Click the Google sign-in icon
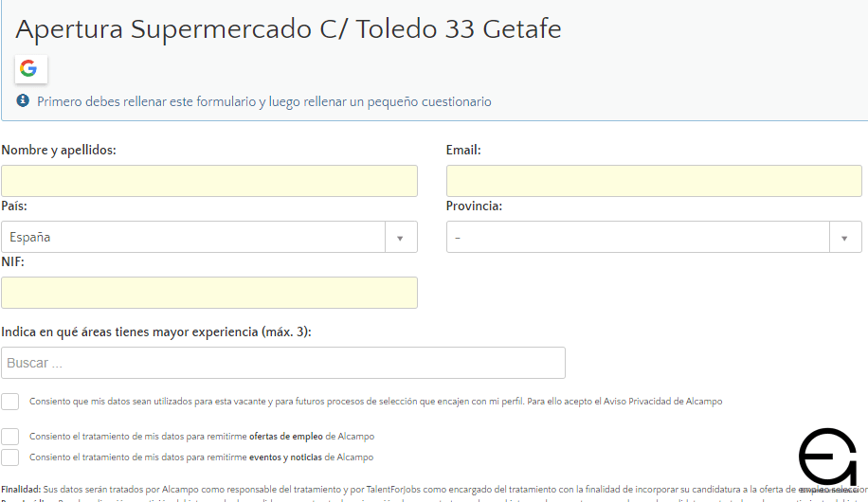This screenshot has width=868, height=502. point(28,68)
